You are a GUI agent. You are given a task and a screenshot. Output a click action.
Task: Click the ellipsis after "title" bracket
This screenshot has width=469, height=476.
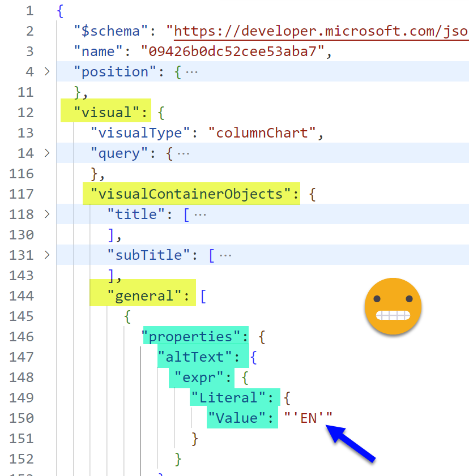(200, 214)
